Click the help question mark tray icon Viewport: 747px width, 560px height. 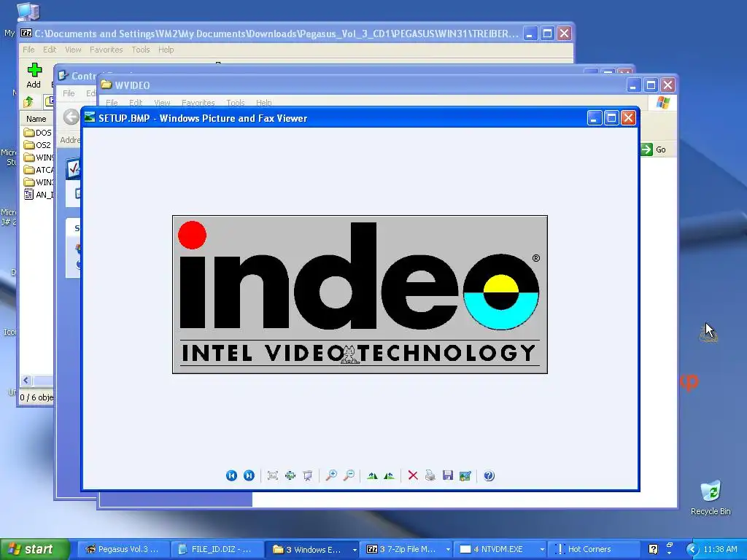[x=653, y=549]
